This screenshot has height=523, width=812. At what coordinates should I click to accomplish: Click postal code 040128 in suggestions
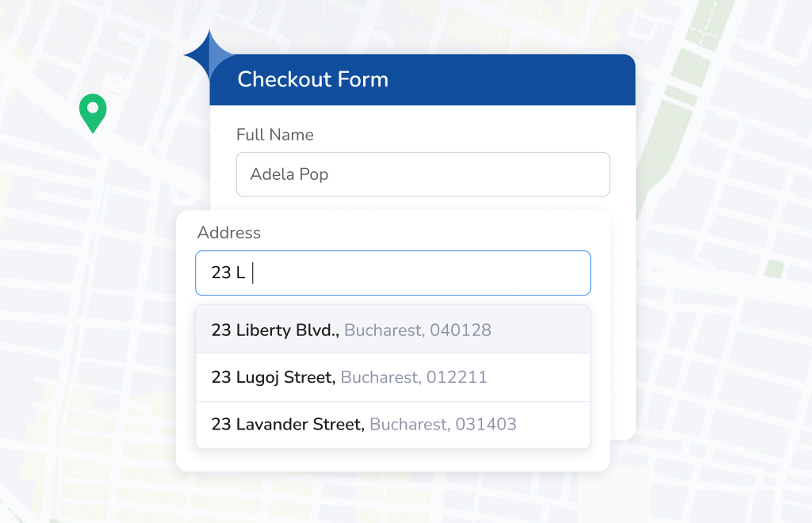click(x=461, y=330)
